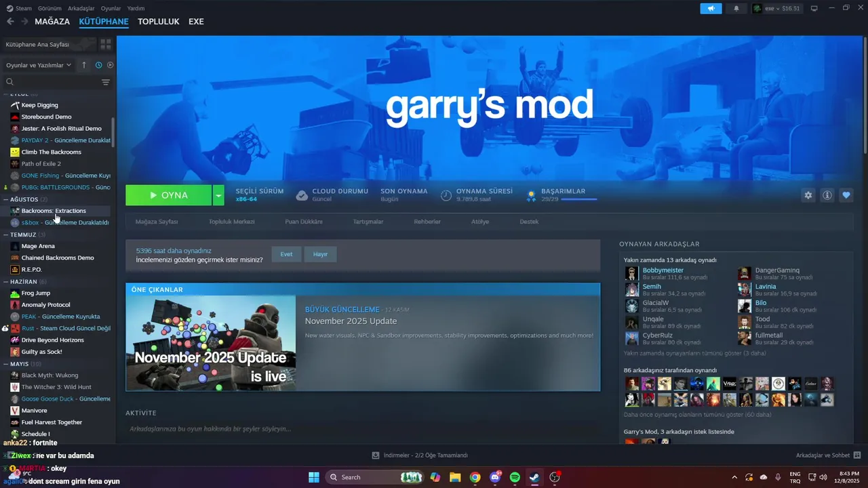Click the sort direction up-arrow icon
868x488 pixels.
(84, 65)
